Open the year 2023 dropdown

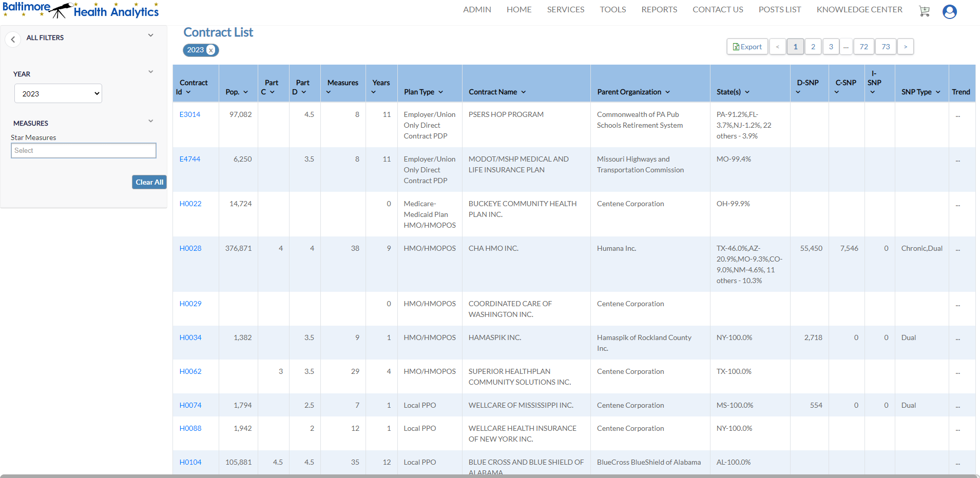point(58,93)
